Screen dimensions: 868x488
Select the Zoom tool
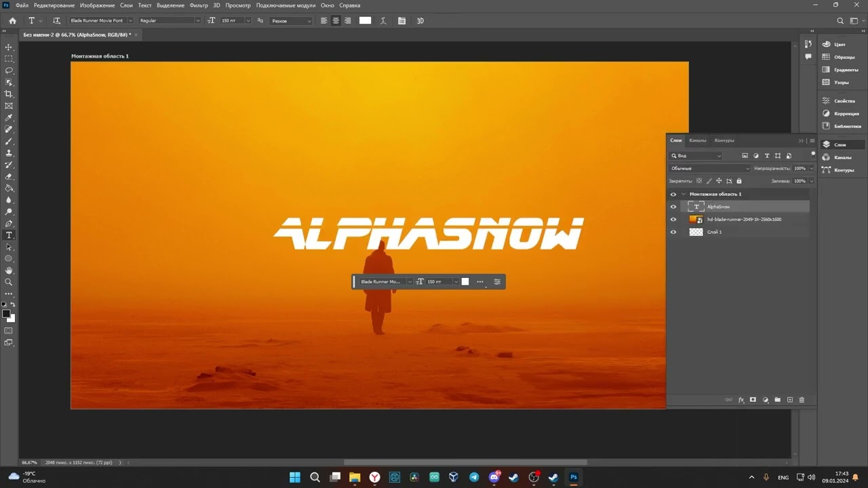pos(9,282)
